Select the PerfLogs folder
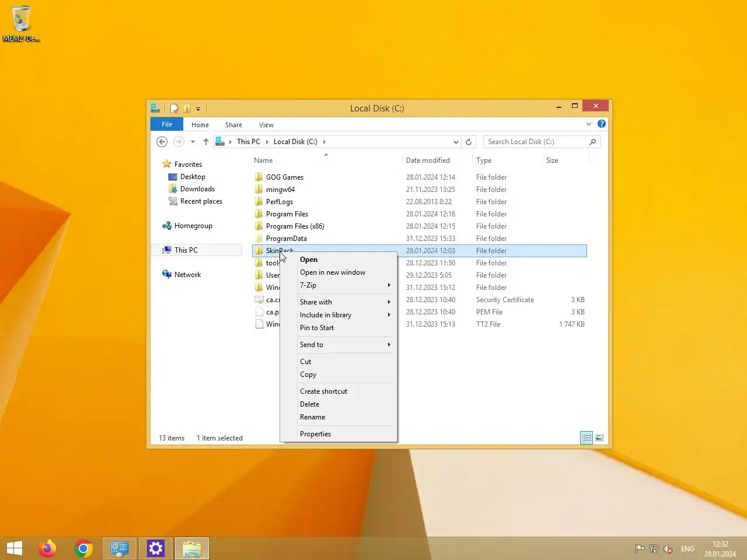Image resolution: width=747 pixels, height=560 pixels. click(x=280, y=202)
